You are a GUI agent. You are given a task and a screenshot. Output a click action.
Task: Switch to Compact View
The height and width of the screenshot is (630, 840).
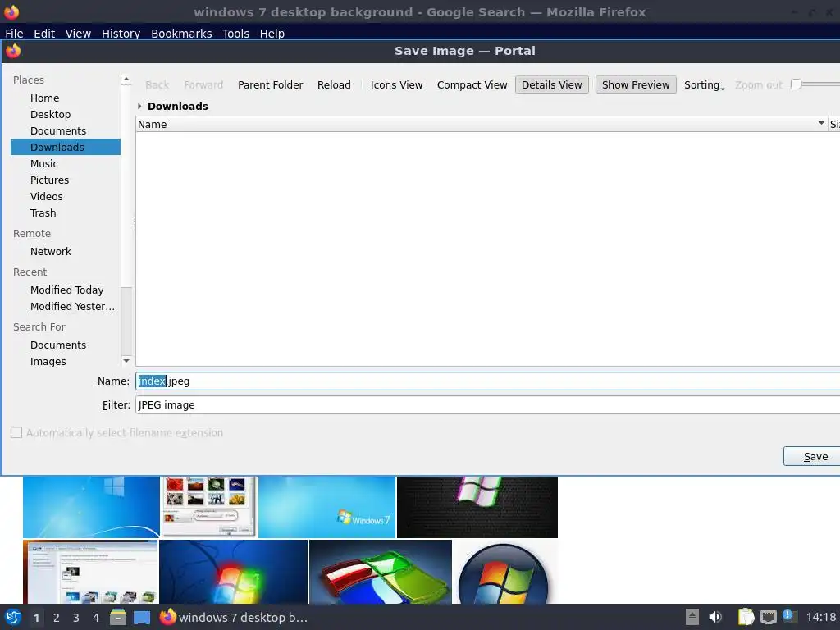click(x=472, y=84)
